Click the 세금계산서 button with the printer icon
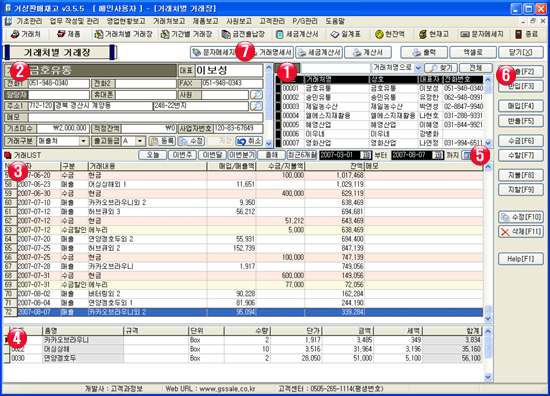This screenshot has height=396, width=550. [x=319, y=53]
